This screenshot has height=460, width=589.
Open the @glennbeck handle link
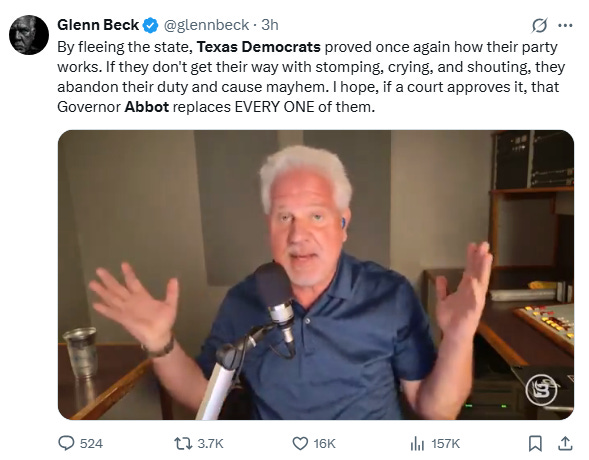click(206, 25)
